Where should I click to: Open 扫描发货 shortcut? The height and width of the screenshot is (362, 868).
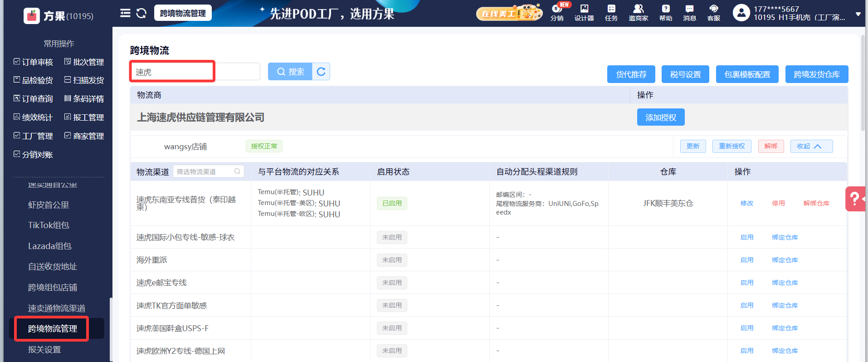84,80
